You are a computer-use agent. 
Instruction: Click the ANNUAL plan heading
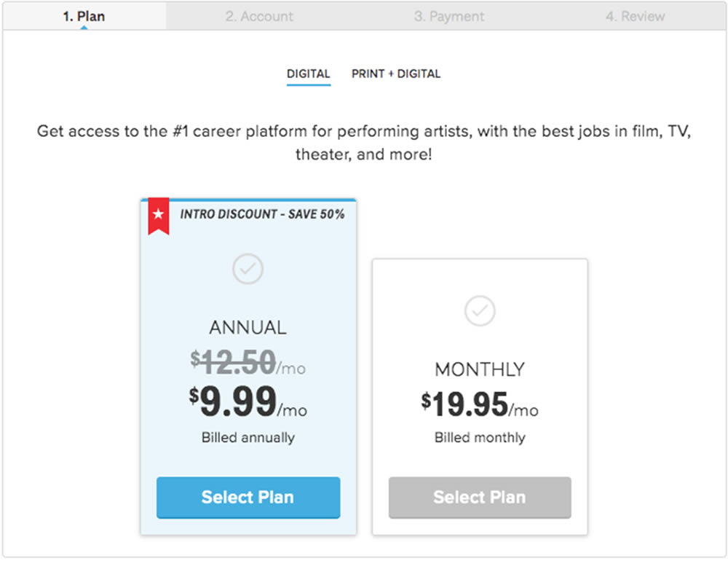pos(248,328)
